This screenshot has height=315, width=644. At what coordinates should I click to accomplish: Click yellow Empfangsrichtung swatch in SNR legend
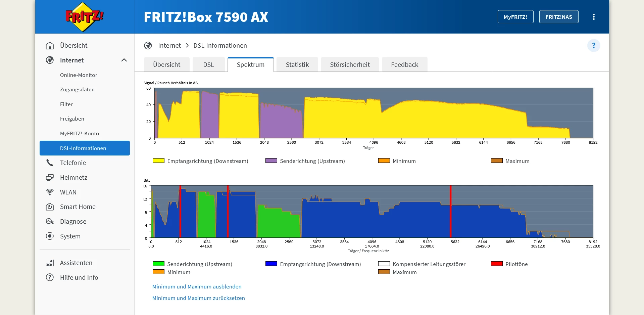pos(158,161)
